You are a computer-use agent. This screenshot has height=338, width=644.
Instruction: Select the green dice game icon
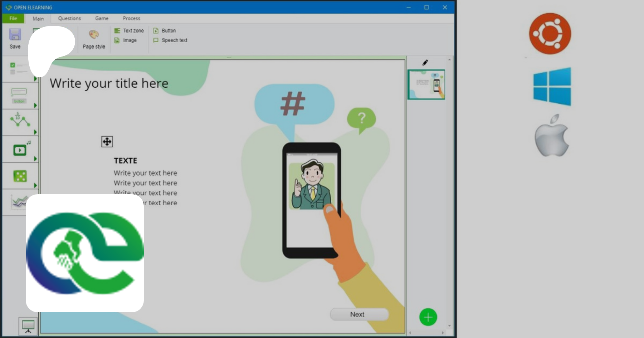pos(20,176)
